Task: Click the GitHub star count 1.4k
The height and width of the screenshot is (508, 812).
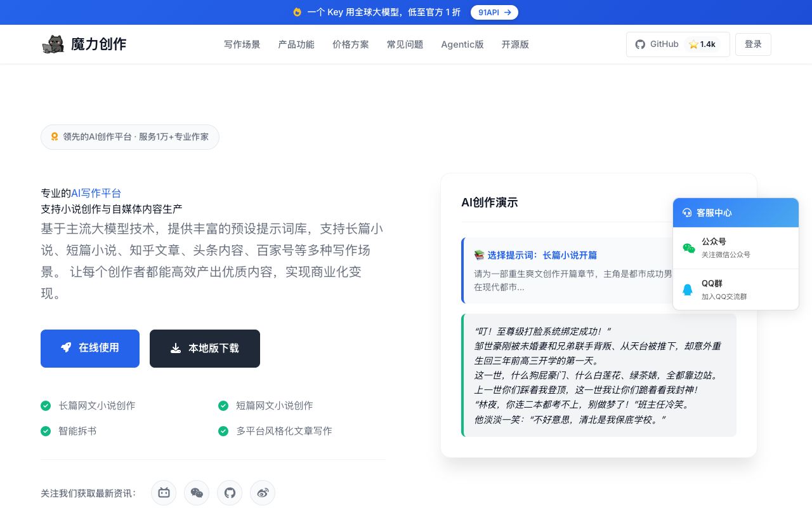Action: coord(703,44)
